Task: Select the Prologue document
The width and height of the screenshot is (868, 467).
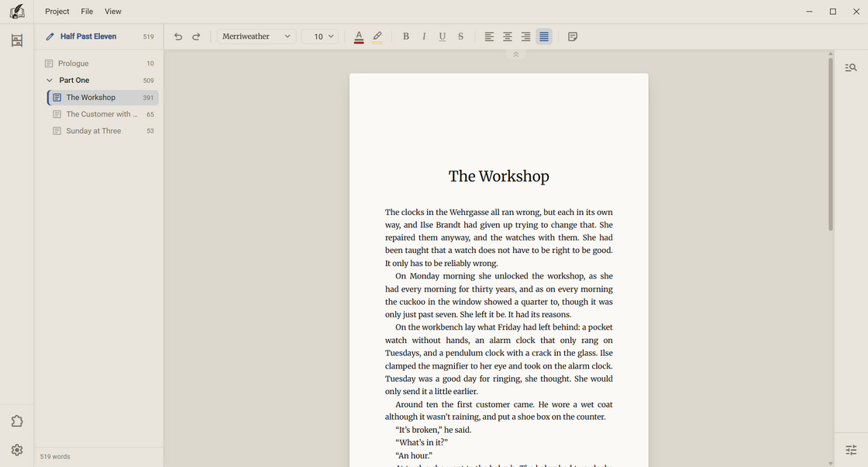Action: (100, 63)
